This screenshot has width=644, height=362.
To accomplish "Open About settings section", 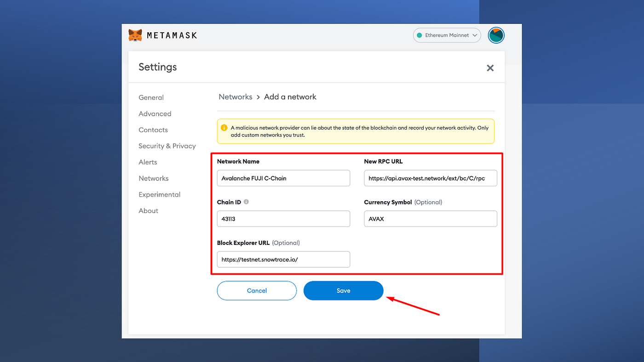I will pos(148,210).
